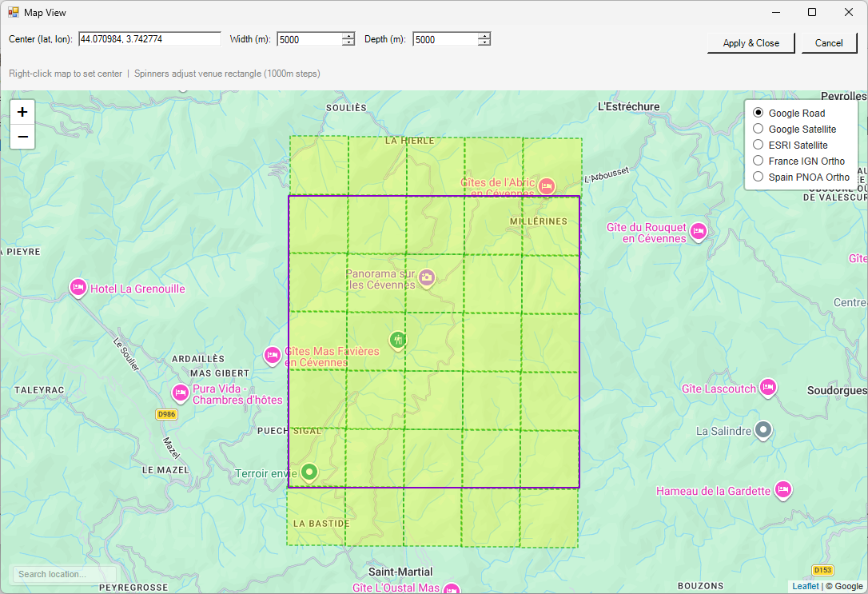The image size is (868, 594).
Task: Click the Gîtes Mas Favières lodging pin
Action: pos(272,356)
